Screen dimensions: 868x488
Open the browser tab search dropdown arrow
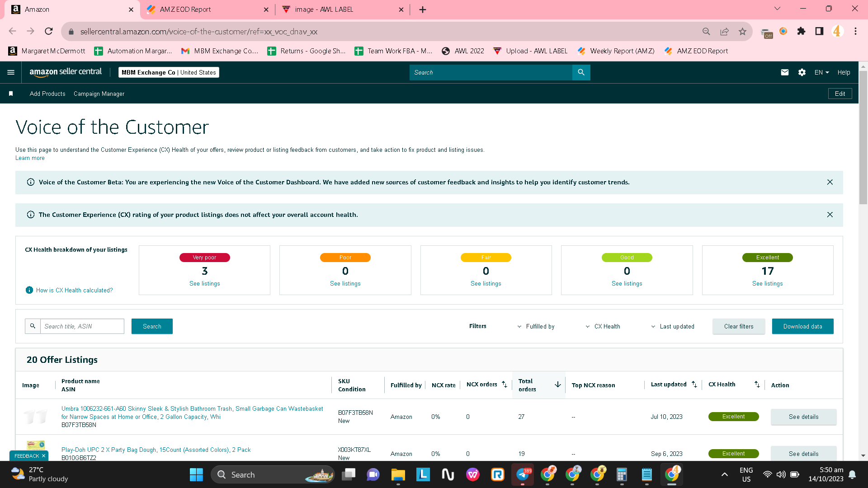click(x=778, y=9)
